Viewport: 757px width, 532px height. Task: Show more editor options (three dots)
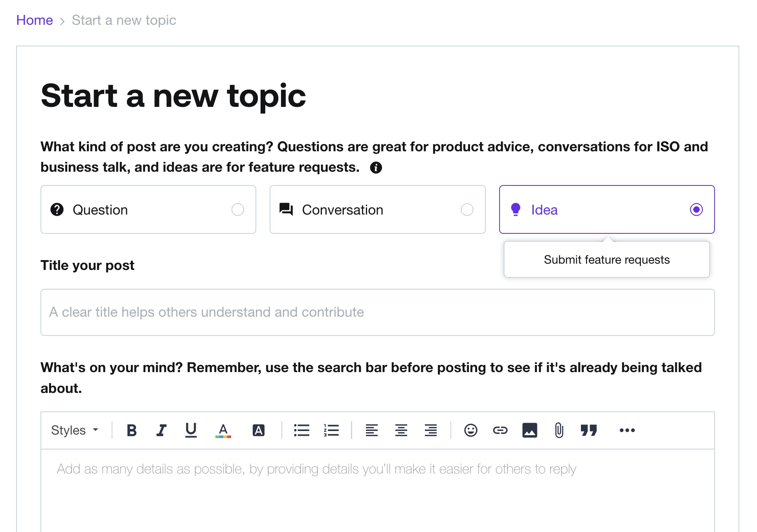(627, 430)
